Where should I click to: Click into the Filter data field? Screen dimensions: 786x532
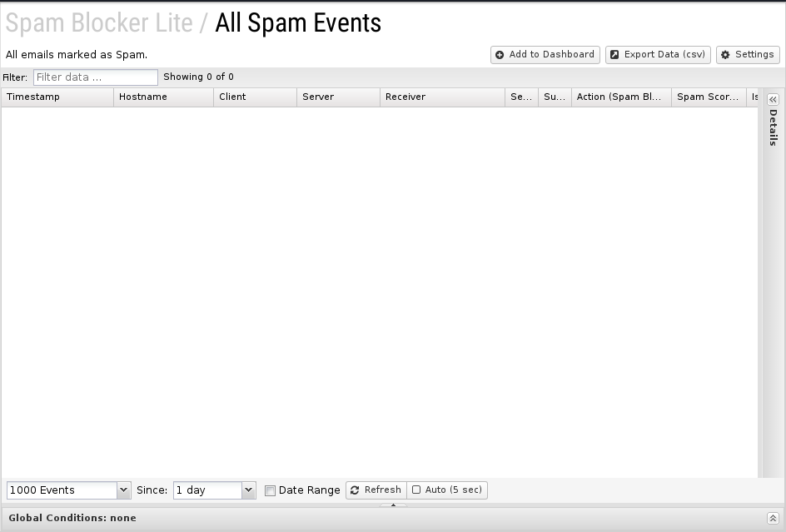pyautogui.click(x=95, y=77)
